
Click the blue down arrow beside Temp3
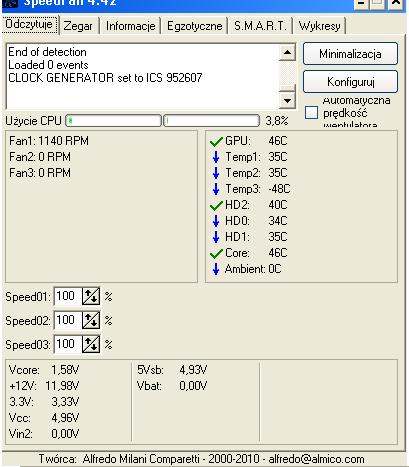(x=216, y=189)
